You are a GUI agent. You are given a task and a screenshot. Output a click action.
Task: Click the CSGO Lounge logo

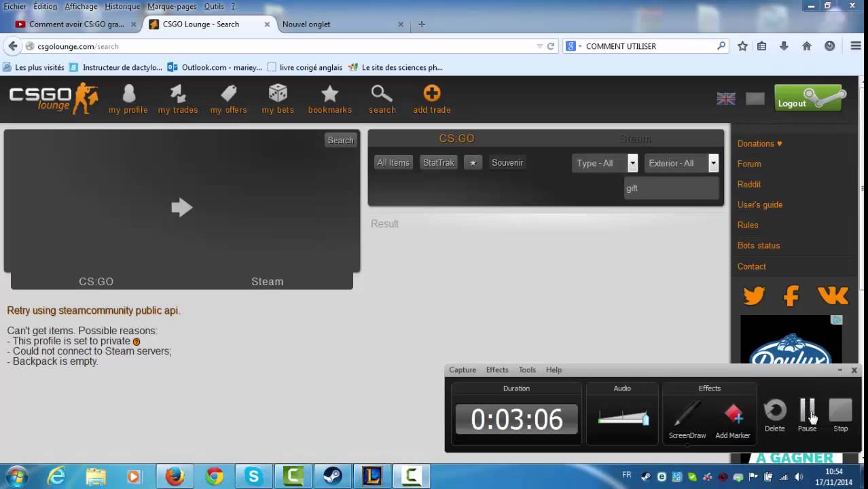pyautogui.click(x=54, y=98)
